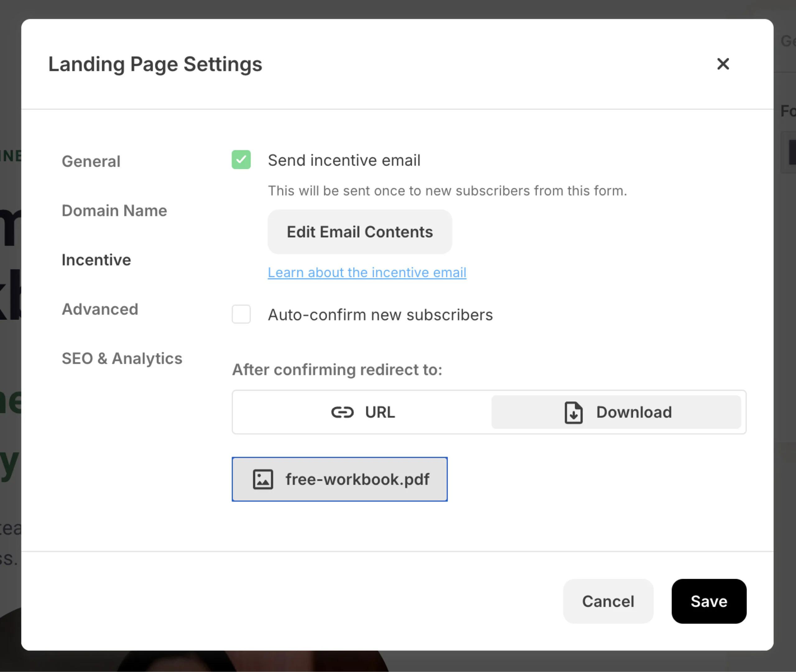Image resolution: width=796 pixels, height=672 pixels.
Task: Choose URL redirect option
Action: (x=362, y=412)
